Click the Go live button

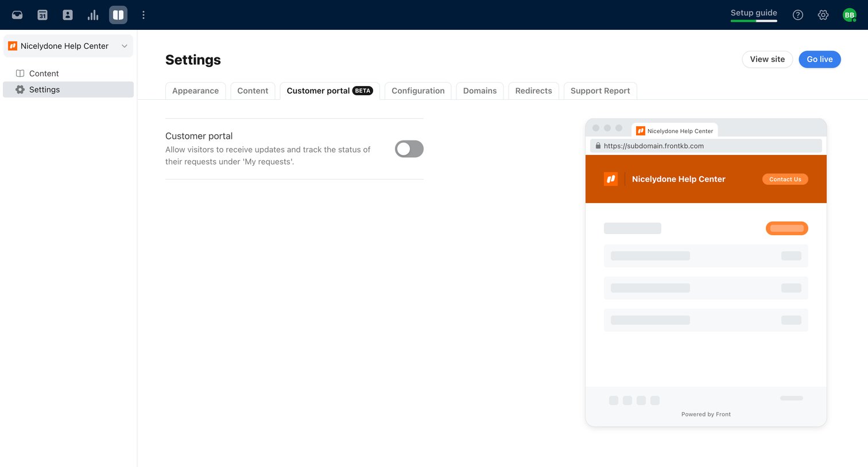(820, 59)
